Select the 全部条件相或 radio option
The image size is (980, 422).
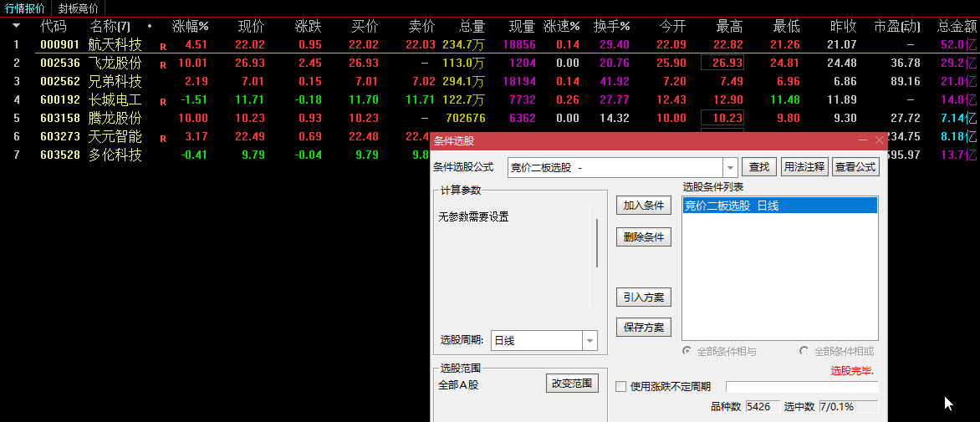click(804, 352)
